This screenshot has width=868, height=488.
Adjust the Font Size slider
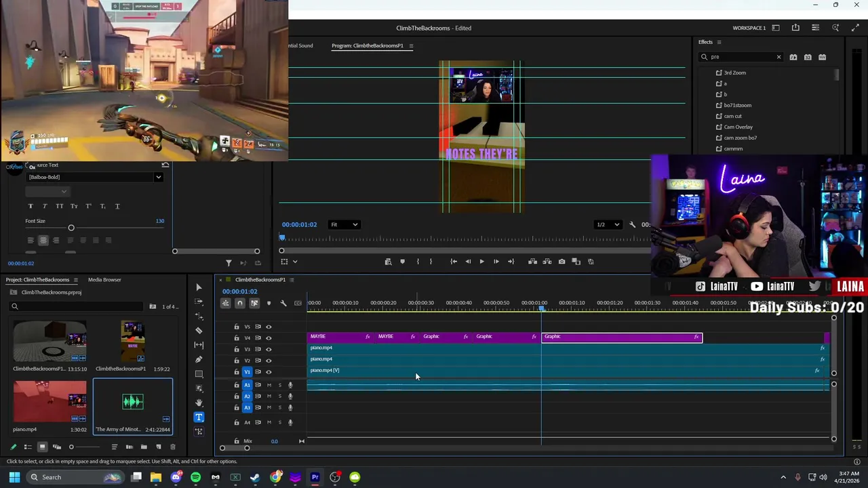[71, 228]
